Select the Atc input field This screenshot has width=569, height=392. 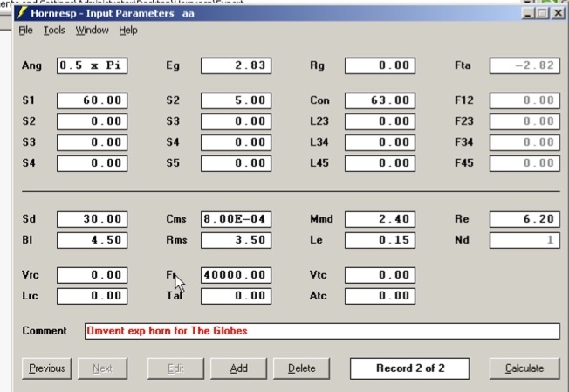[x=380, y=296]
